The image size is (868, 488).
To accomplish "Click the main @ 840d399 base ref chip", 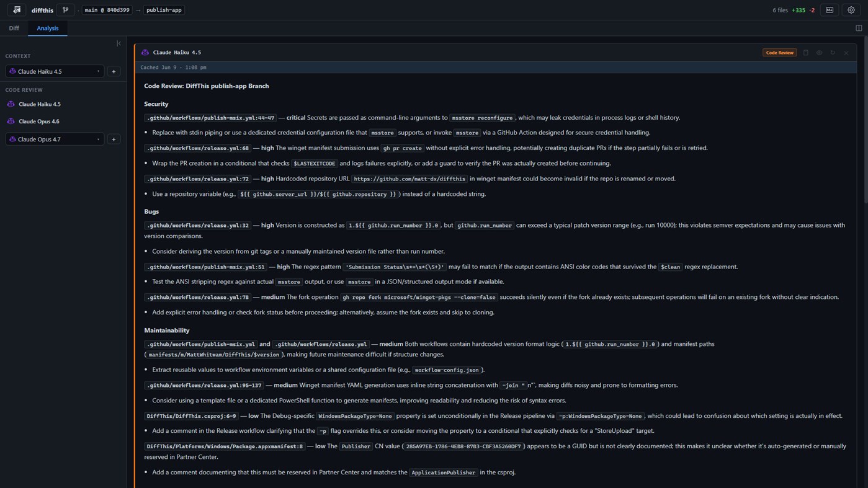I will [107, 10].
